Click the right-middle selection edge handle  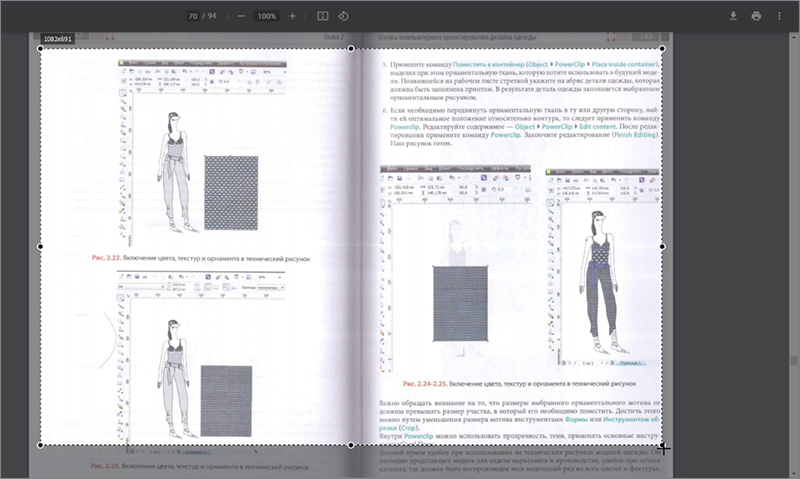662,246
